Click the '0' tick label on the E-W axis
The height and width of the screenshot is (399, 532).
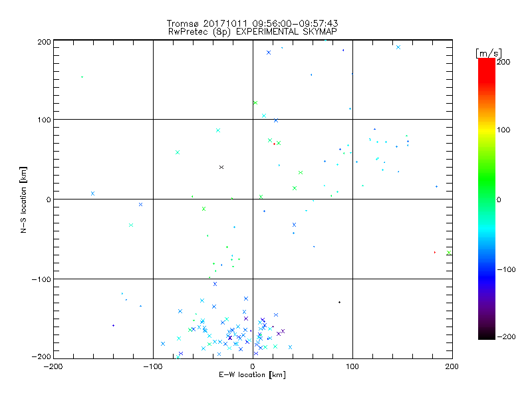pos(253,367)
